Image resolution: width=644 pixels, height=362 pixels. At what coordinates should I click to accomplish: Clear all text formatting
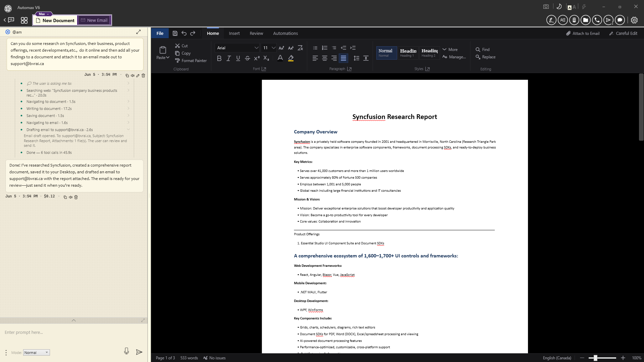tap(300, 48)
